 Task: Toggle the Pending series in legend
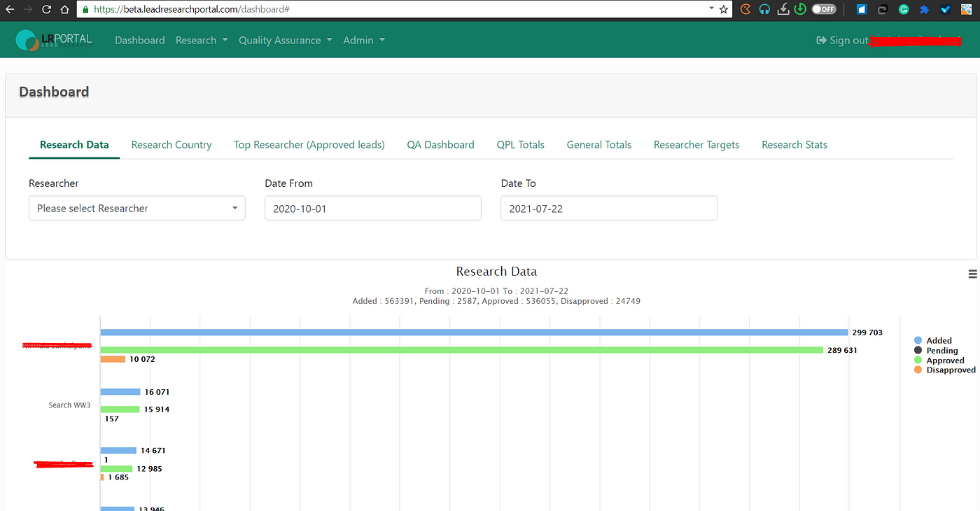(x=936, y=351)
